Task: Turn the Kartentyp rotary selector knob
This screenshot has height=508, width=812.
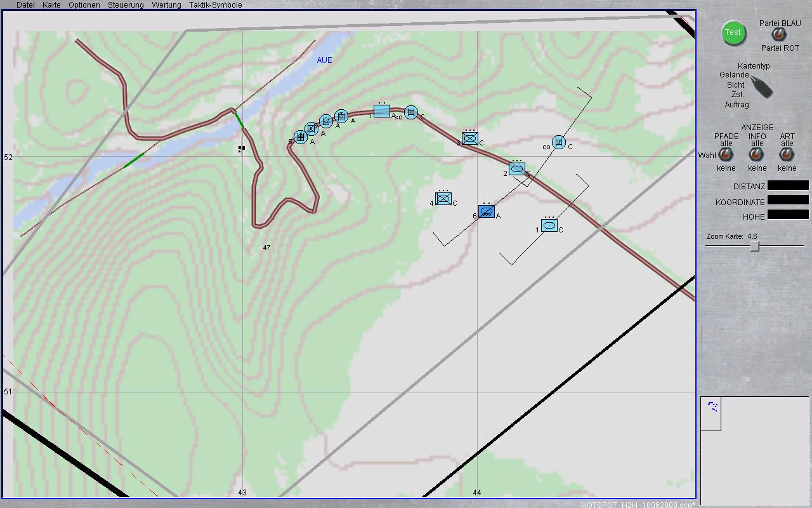Action: tap(761, 86)
